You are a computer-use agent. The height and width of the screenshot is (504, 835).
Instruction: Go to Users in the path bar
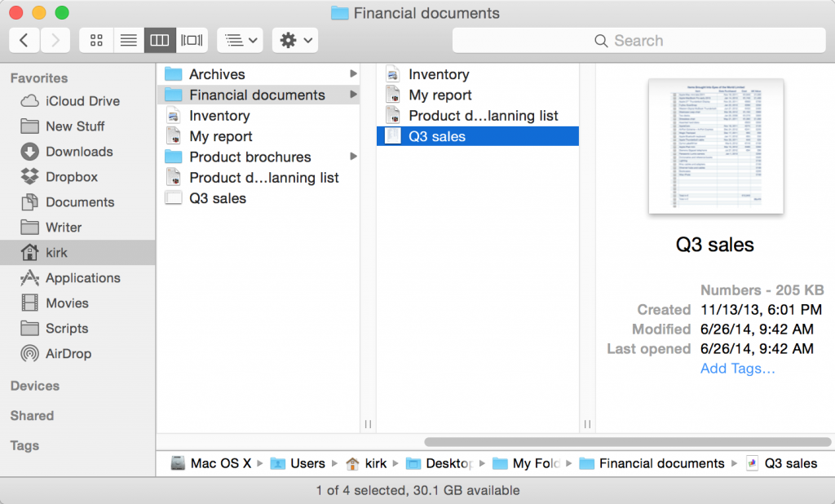(298, 463)
